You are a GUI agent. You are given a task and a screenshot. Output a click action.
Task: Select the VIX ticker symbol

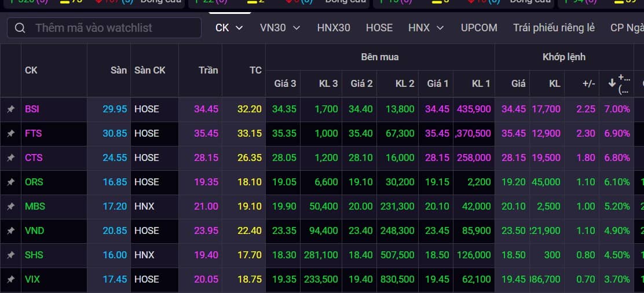click(x=32, y=279)
